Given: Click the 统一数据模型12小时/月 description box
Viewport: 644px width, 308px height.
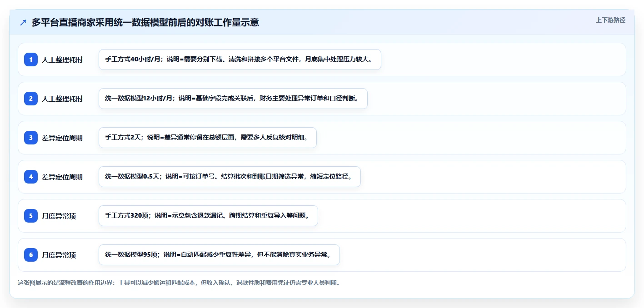Looking at the screenshot, I should 233,99.
